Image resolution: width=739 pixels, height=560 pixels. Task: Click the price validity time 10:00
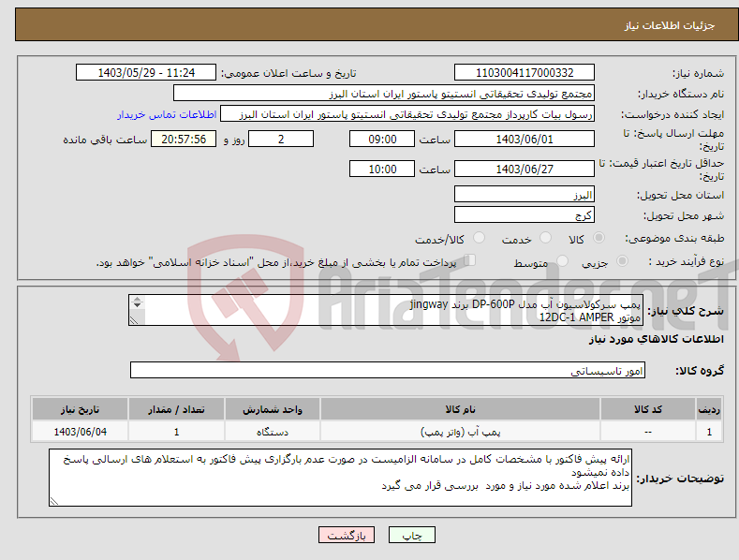tap(382, 169)
